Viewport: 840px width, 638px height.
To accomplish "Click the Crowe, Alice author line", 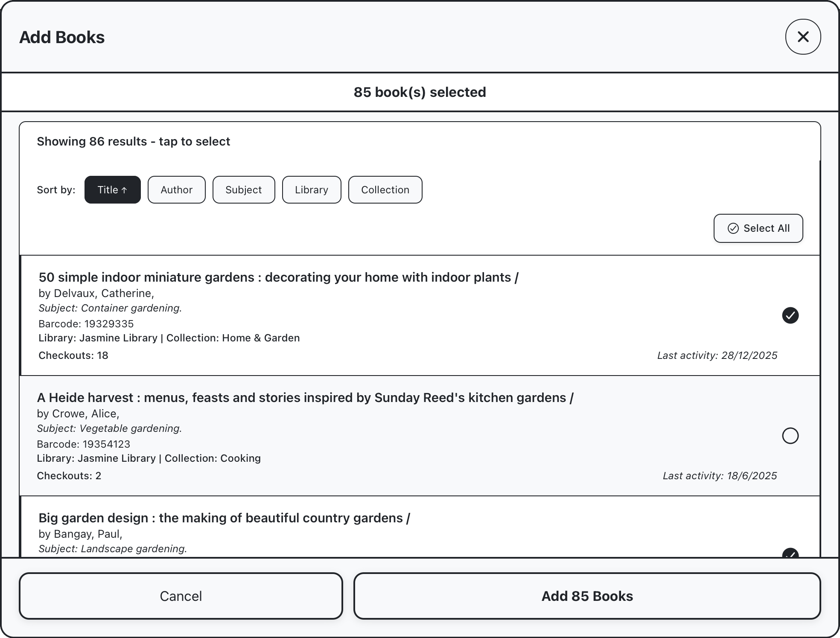I will pos(78,414).
